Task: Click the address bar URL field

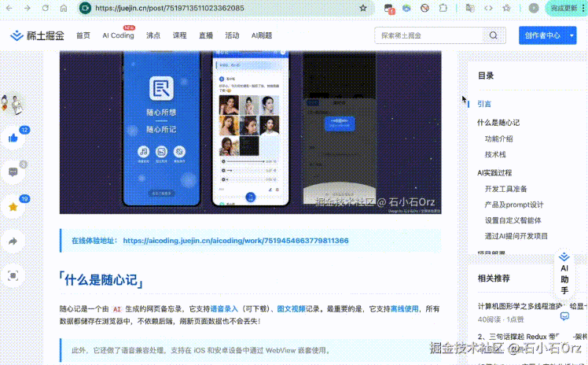Action: [x=225, y=8]
